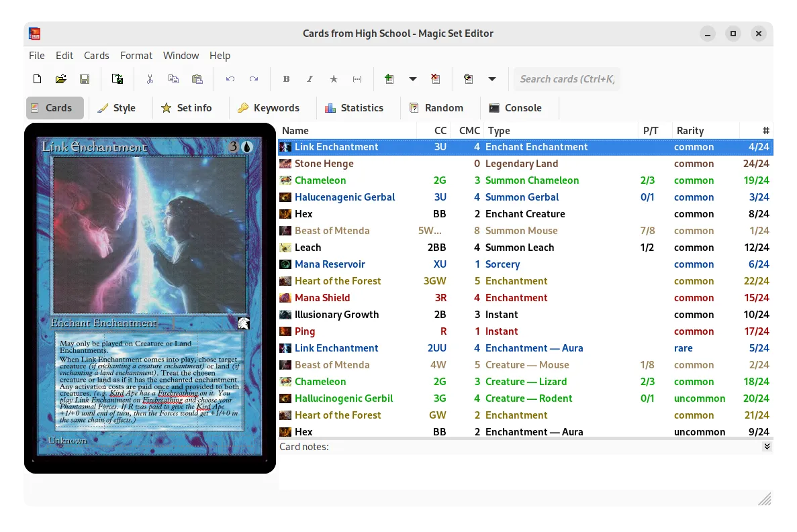Select the Illusionary Growth card row
Viewport: 797px width, 532px height.
526,315
